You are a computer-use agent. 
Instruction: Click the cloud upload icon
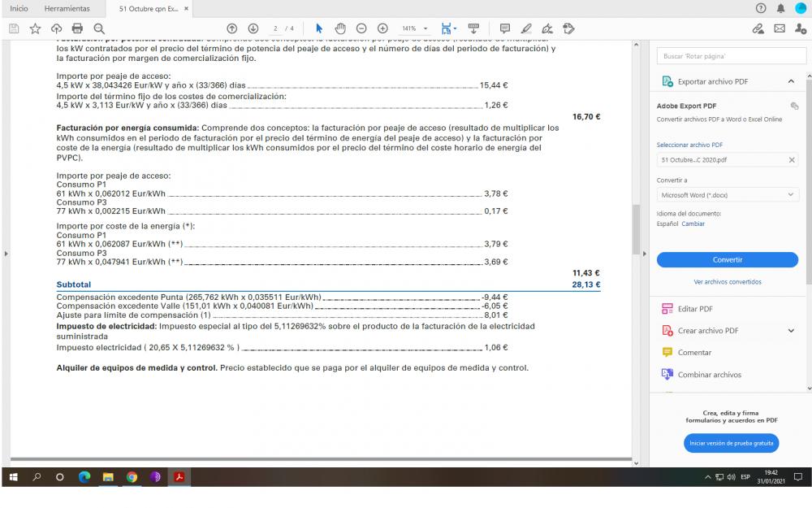pos(57,28)
